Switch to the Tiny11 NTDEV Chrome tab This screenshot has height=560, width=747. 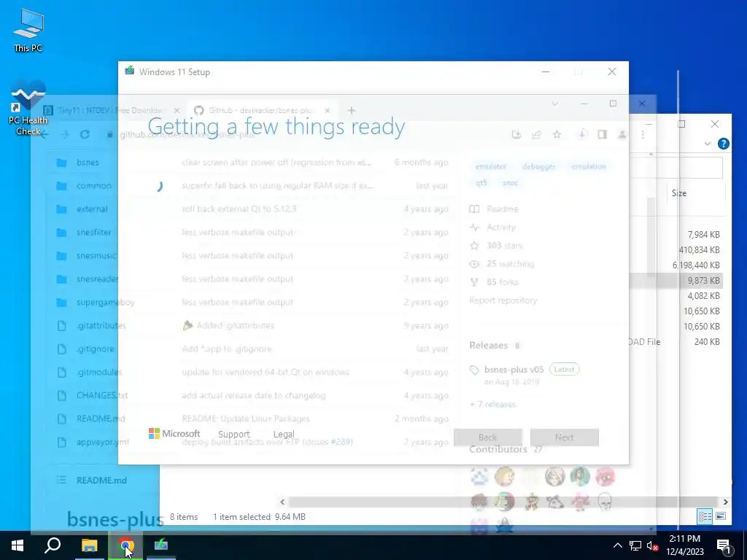point(109,111)
